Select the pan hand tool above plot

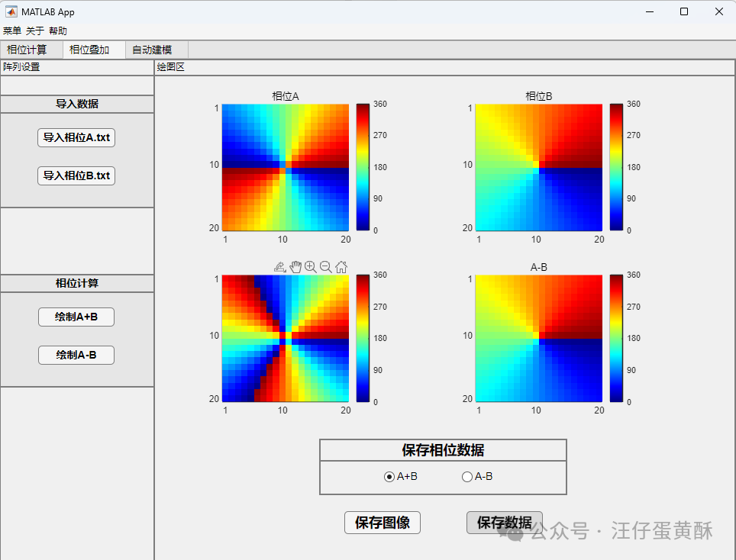click(x=295, y=267)
